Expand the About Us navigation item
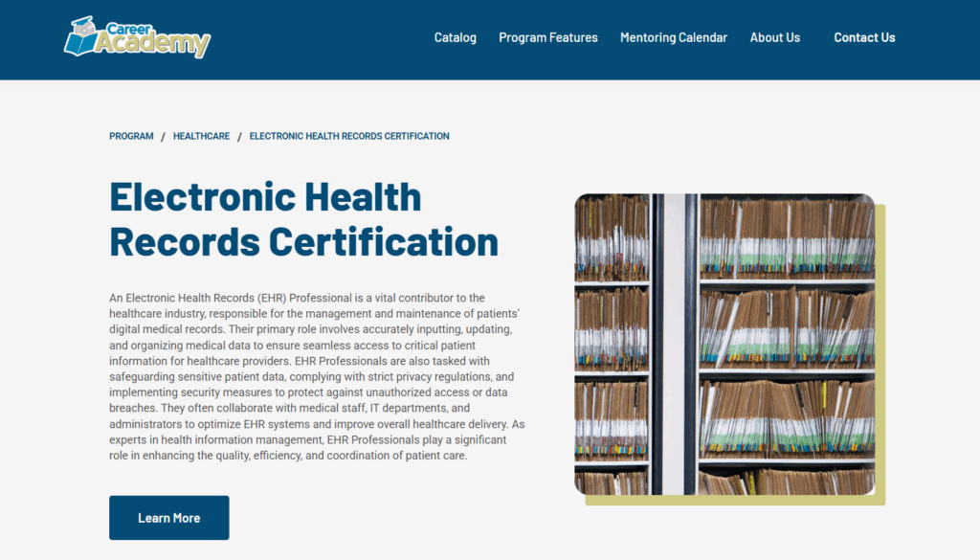This screenshot has width=980, height=560. tap(775, 37)
